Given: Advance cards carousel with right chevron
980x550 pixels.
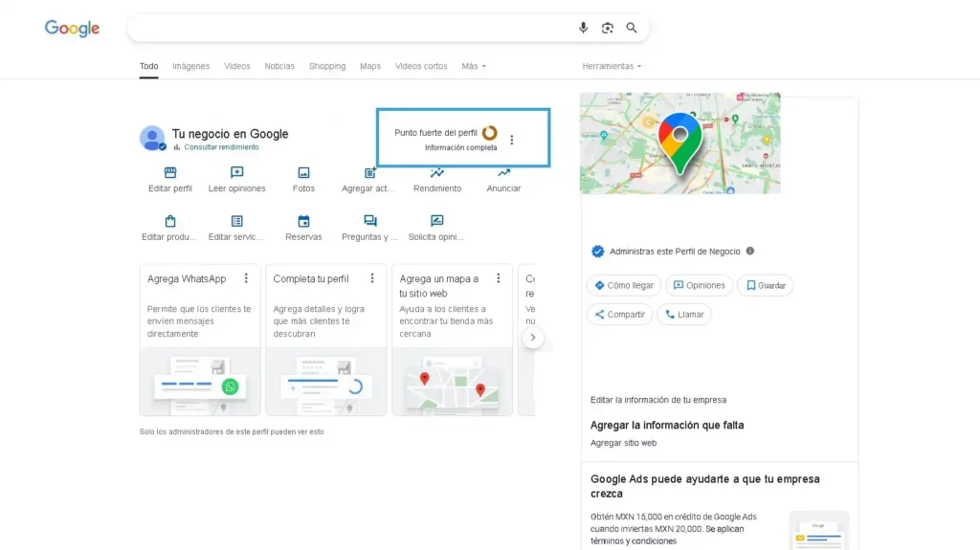Looking at the screenshot, I should click(532, 338).
